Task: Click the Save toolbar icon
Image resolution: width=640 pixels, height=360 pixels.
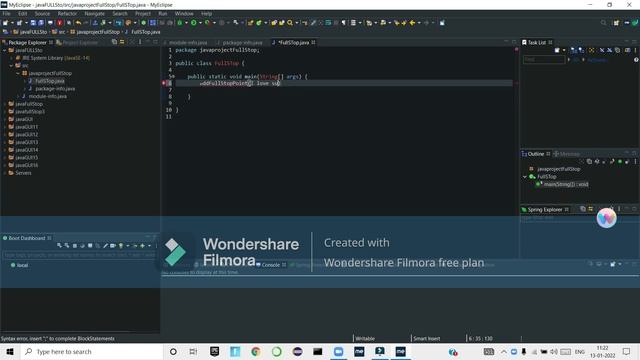Action: point(33,23)
